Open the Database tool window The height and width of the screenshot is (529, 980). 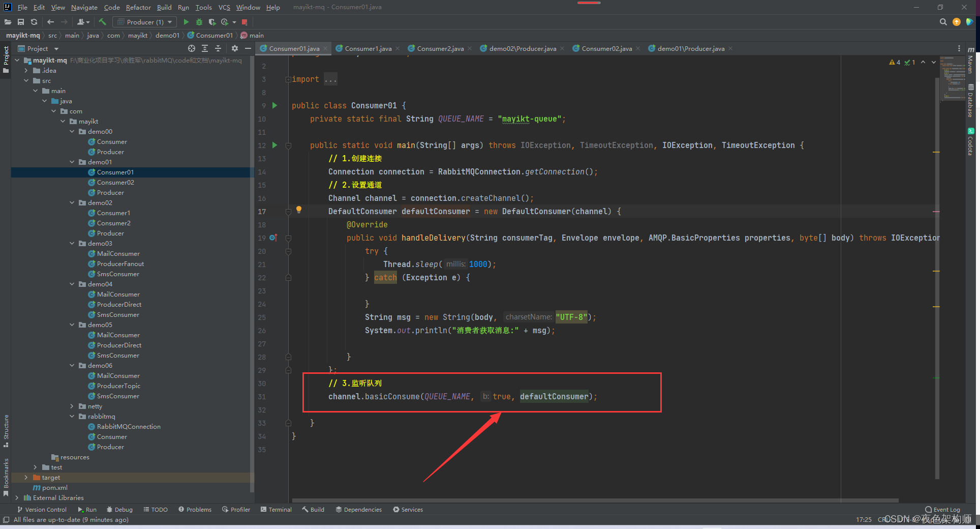[x=971, y=100]
